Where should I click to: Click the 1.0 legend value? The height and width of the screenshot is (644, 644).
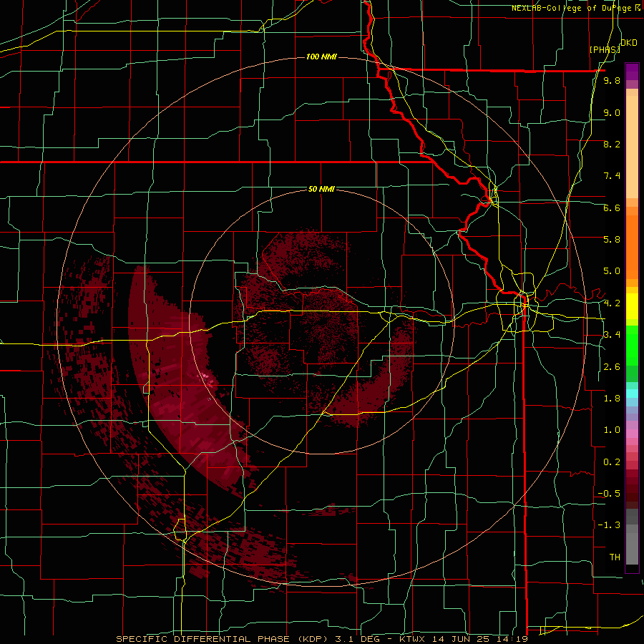[612, 430]
